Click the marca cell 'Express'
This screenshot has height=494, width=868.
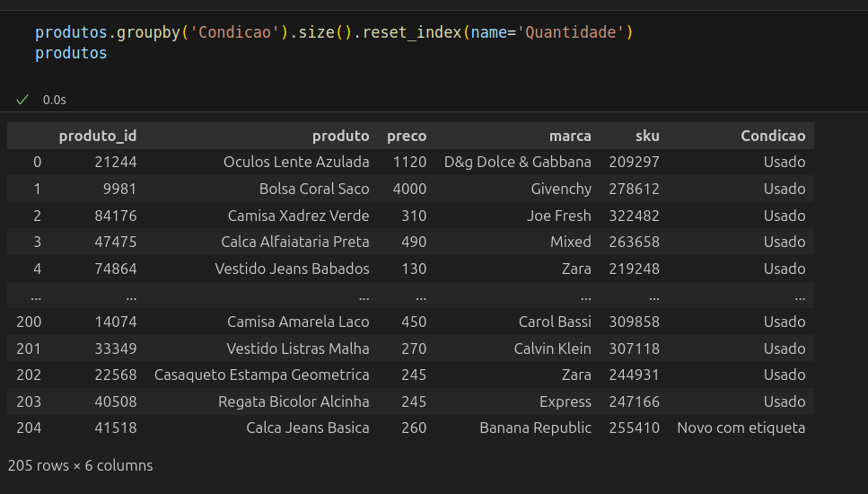pos(566,401)
